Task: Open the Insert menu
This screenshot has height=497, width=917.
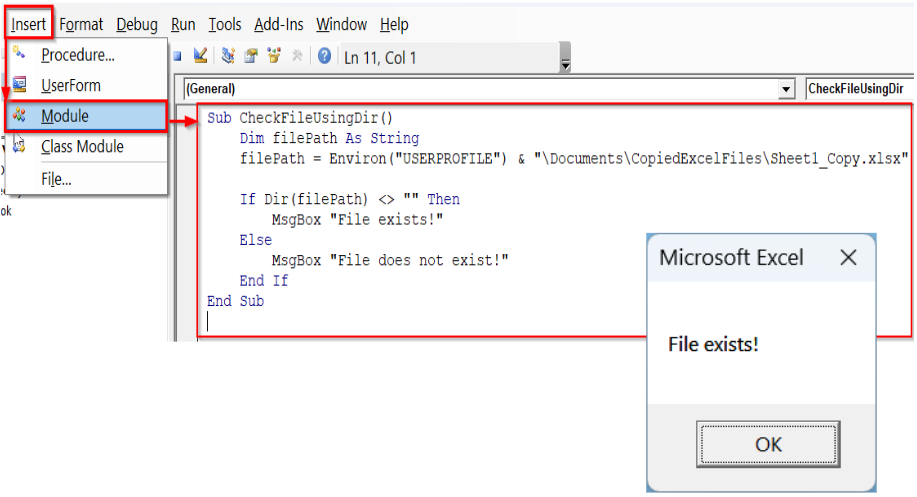Action: (28, 24)
